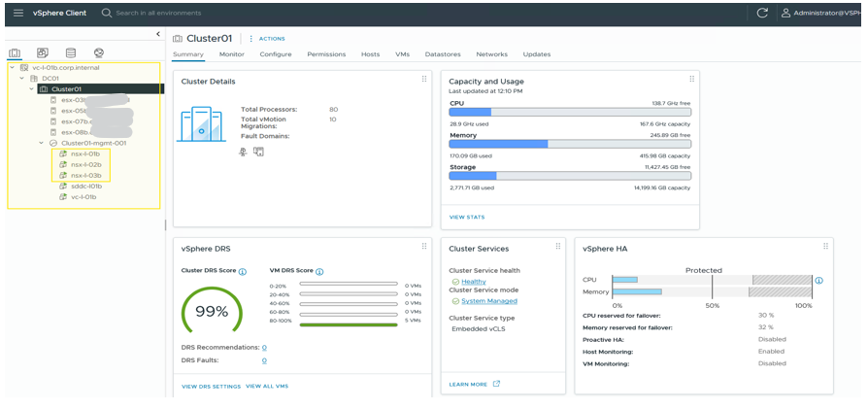868x409 pixels.
Task: Select VM vc-l-01b in tree
Action: [x=84, y=197]
